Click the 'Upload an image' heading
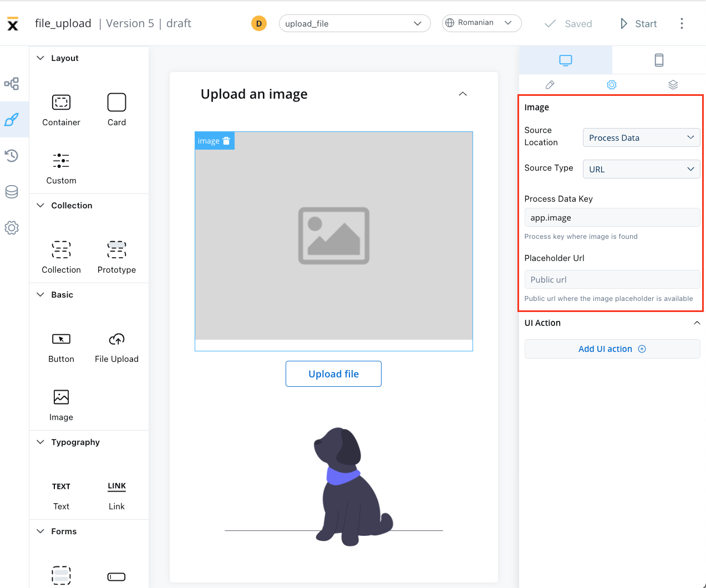This screenshot has height=588, width=706. click(254, 94)
